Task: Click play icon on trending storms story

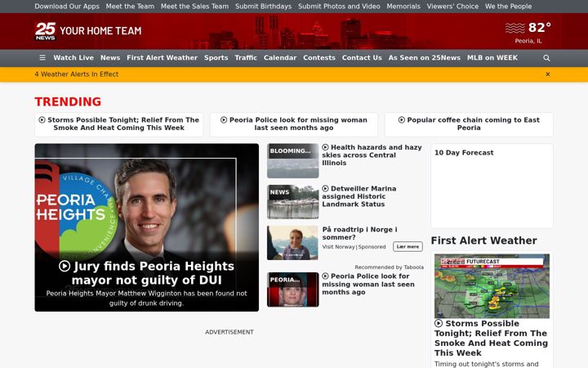Action: (42, 119)
